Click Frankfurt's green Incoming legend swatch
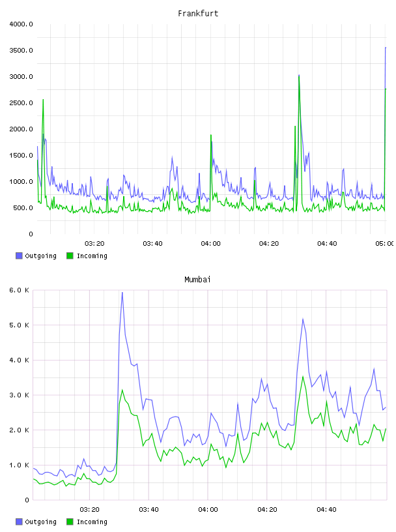396x532 pixels. (x=70, y=256)
